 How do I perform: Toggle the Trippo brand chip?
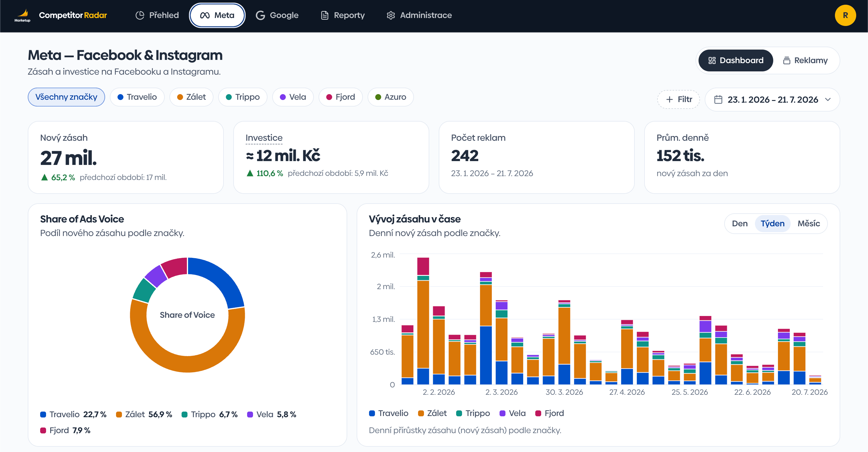pos(243,97)
